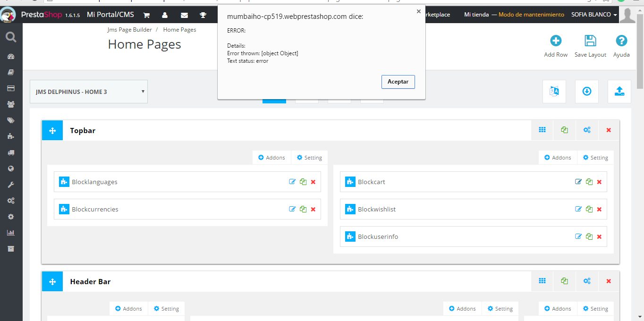Delete the Header Bar row with red X
Image resolution: width=644 pixels, height=321 pixels.
pyautogui.click(x=609, y=281)
